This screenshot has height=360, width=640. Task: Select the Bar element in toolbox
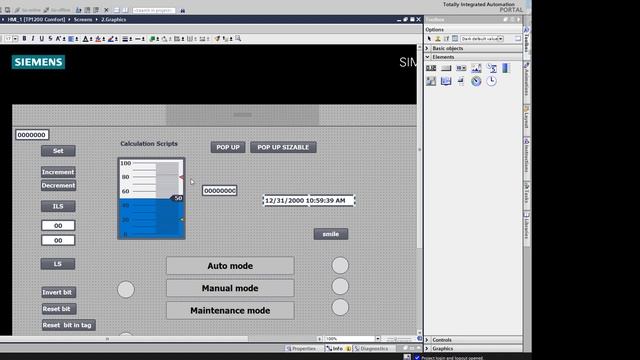coord(506,68)
